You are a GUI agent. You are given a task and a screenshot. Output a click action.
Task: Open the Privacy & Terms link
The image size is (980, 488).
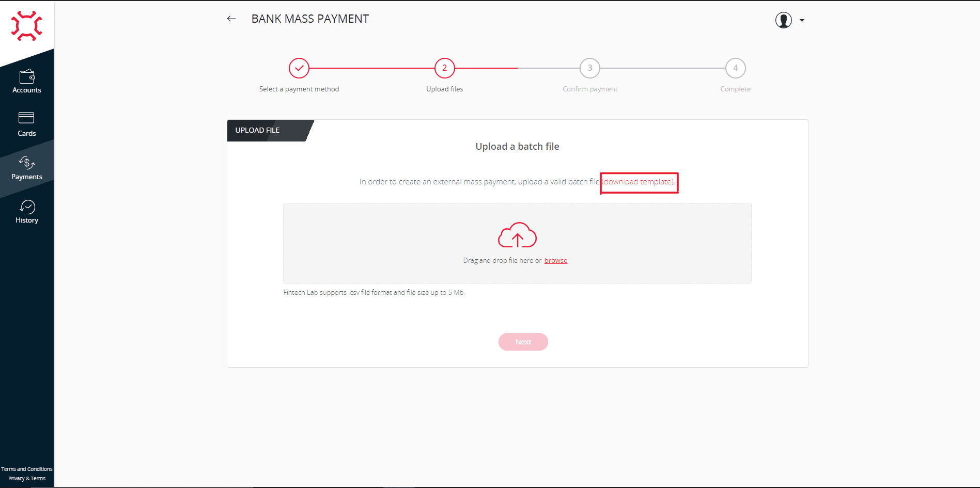point(27,479)
